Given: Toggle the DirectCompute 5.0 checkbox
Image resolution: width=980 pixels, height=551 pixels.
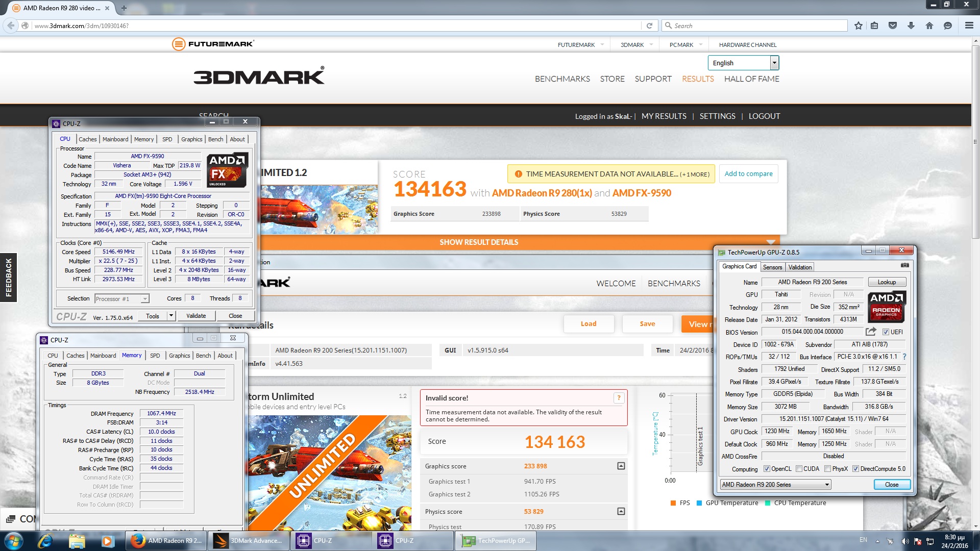Looking at the screenshot, I should pos(855,469).
